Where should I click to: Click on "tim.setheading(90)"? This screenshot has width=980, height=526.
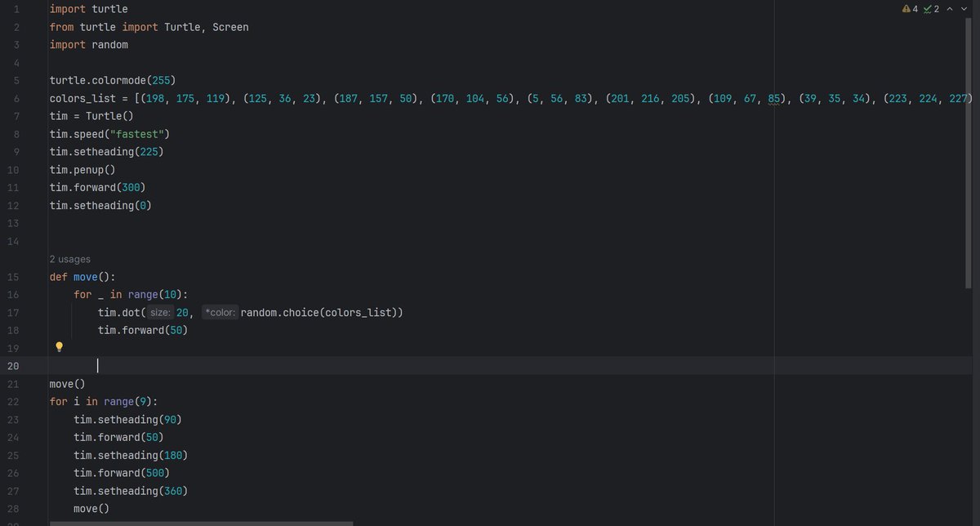coord(127,419)
